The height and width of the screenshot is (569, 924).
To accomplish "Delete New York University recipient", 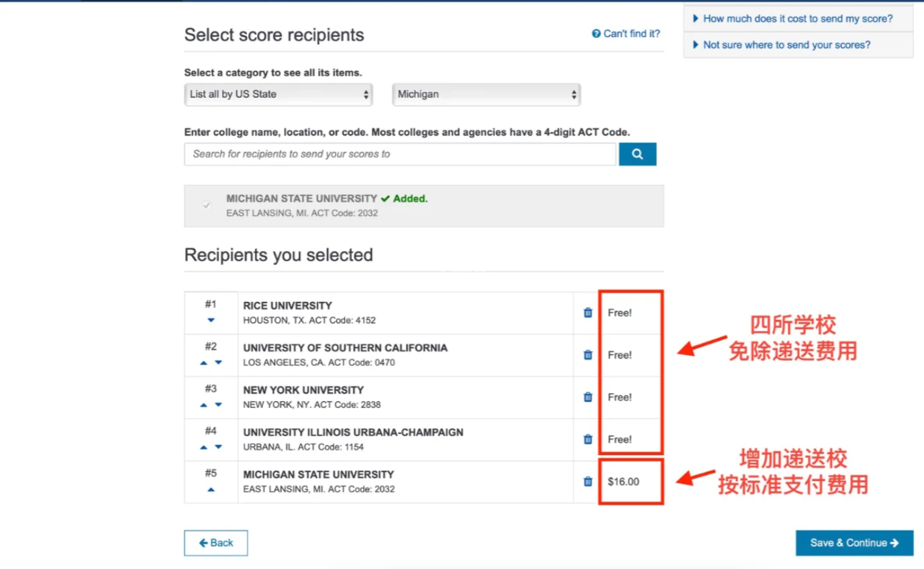I will click(x=588, y=397).
